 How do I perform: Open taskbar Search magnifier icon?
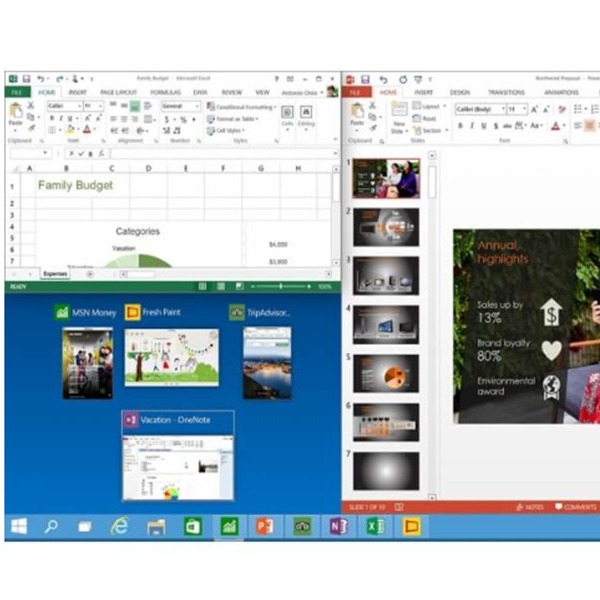pos(52,525)
